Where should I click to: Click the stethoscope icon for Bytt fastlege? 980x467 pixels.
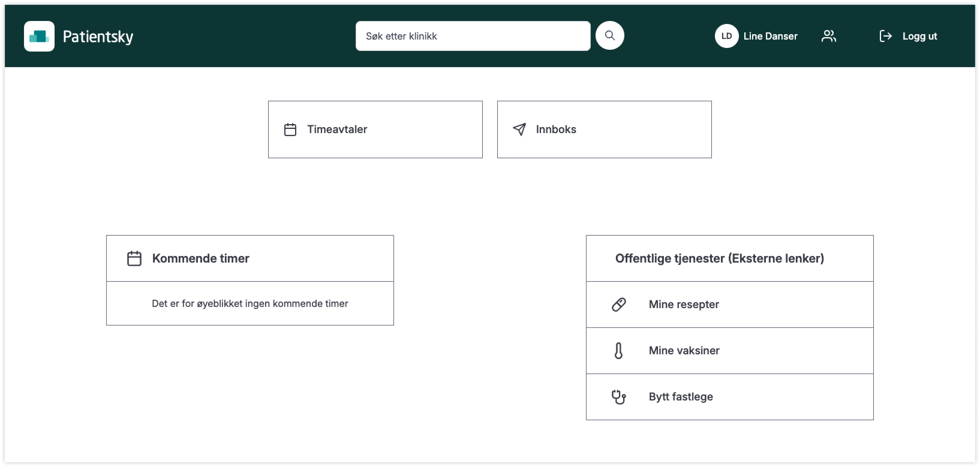coord(619,397)
